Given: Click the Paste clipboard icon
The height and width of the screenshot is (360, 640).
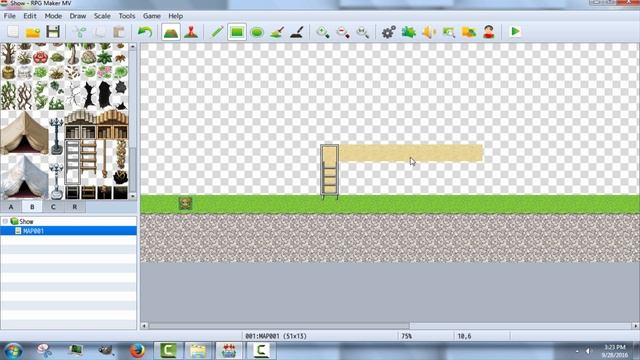Looking at the screenshot, I should pyautogui.click(x=119, y=32).
